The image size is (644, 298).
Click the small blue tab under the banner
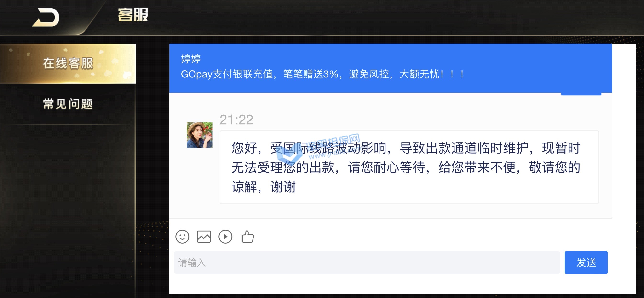(x=581, y=94)
